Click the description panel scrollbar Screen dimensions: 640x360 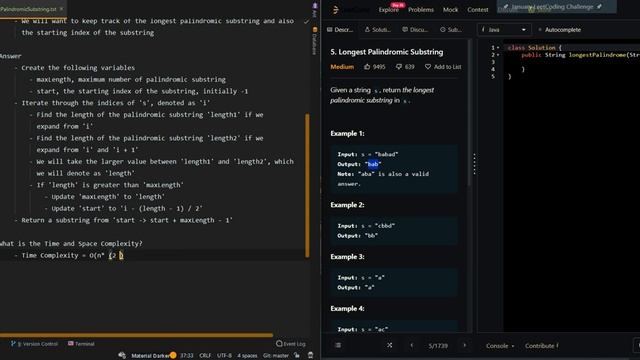(x=469, y=112)
